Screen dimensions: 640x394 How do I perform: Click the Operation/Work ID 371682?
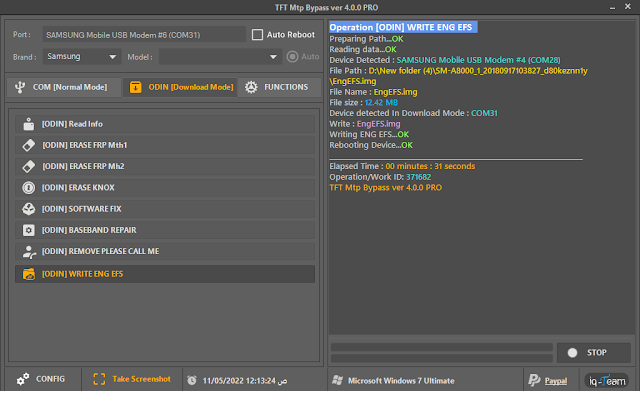point(380,177)
